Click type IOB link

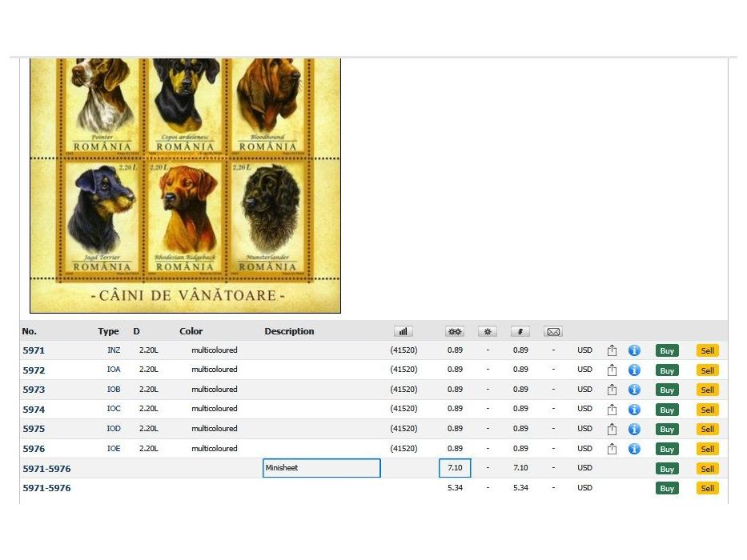click(114, 389)
